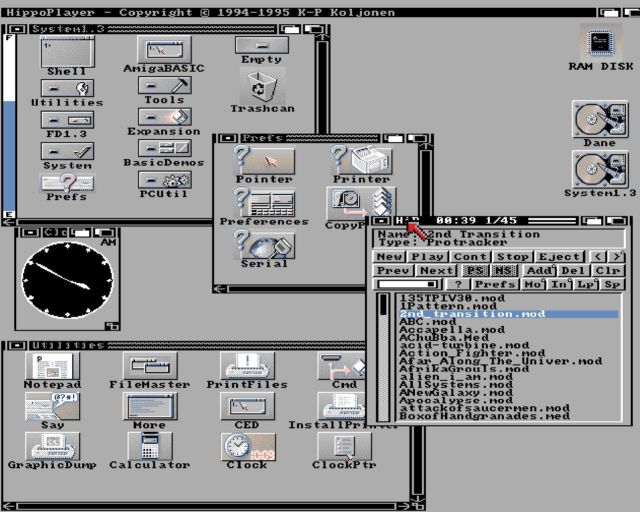640x512 pixels.
Task: Skip to the Next module
Action: point(436,270)
